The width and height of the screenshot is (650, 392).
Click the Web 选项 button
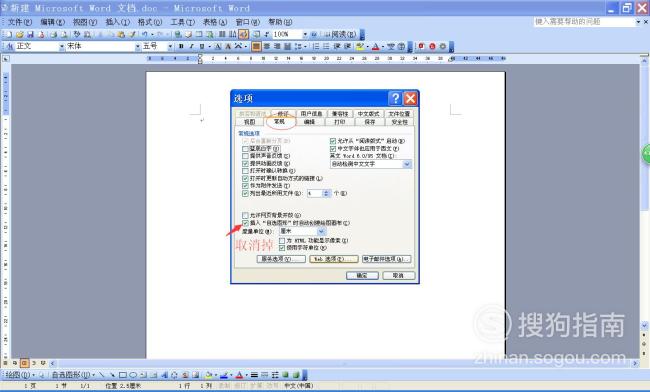coord(334,259)
